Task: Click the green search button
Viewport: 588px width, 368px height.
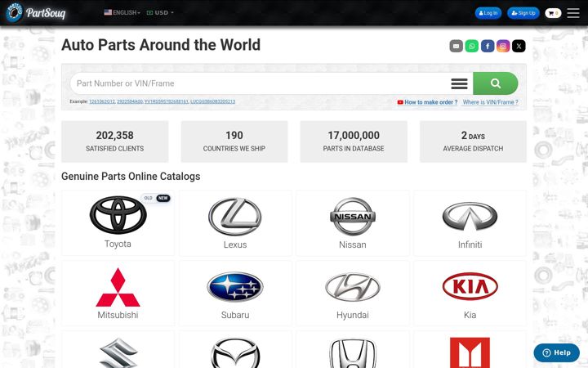Action: (x=496, y=83)
